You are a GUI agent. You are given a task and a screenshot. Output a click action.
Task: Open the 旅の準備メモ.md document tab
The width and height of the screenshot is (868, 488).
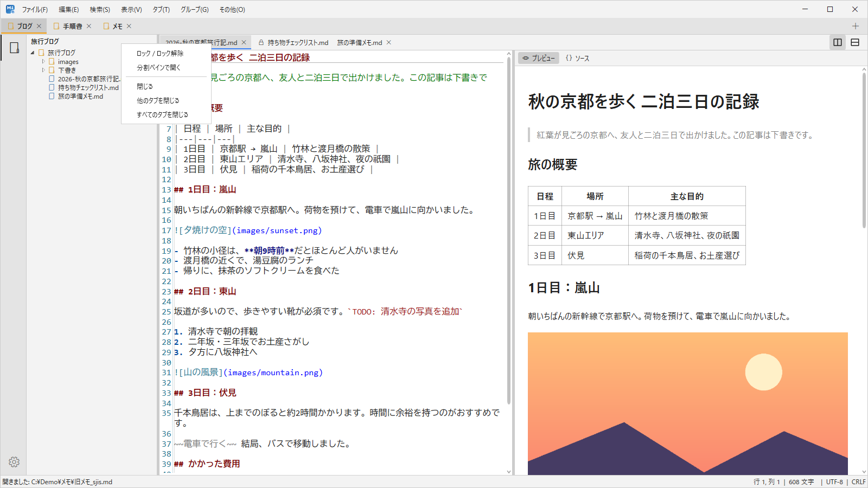click(x=360, y=42)
